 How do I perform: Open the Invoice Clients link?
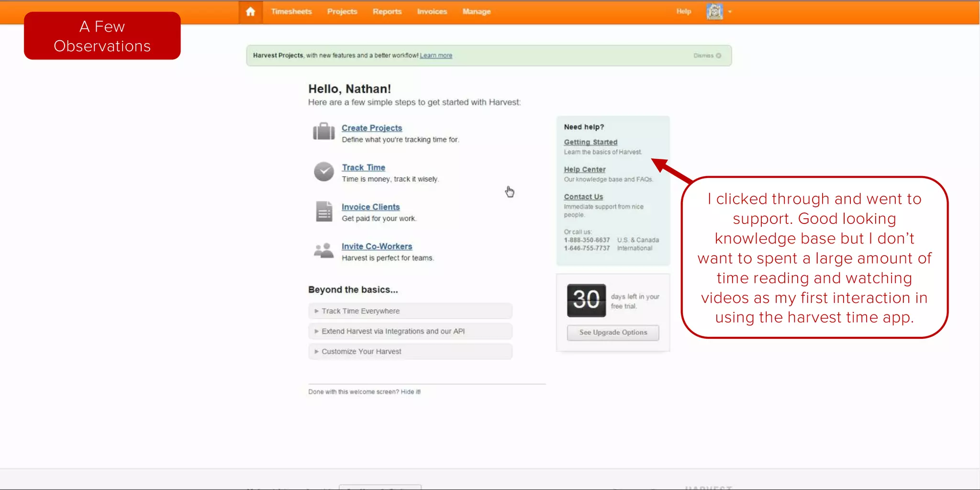[x=371, y=207]
